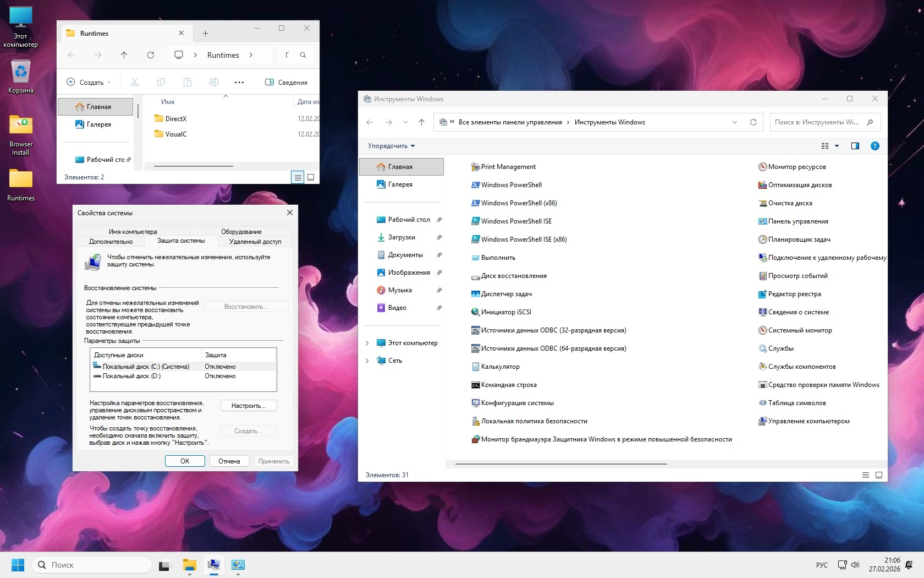Click the Настроить... button
The width and height of the screenshot is (924, 578).
(249, 406)
